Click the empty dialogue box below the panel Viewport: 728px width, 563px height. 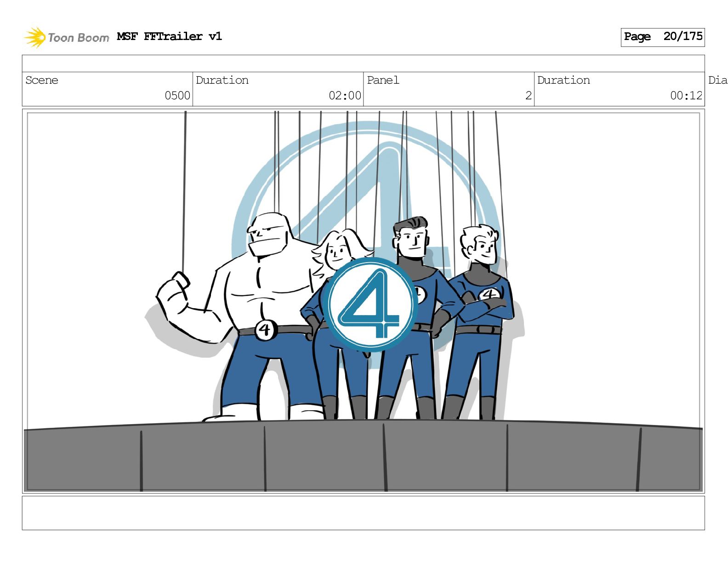coord(363,512)
